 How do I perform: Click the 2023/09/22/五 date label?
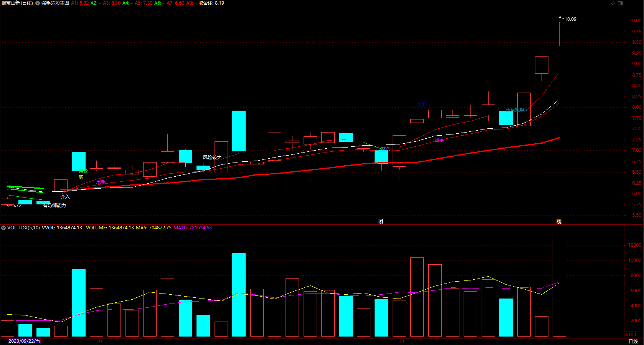coord(24,341)
